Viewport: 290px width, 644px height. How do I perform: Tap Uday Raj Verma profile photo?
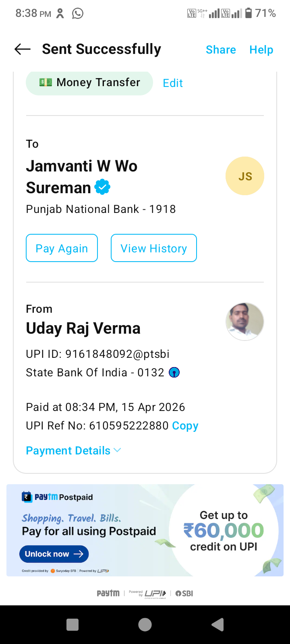[245, 322]
